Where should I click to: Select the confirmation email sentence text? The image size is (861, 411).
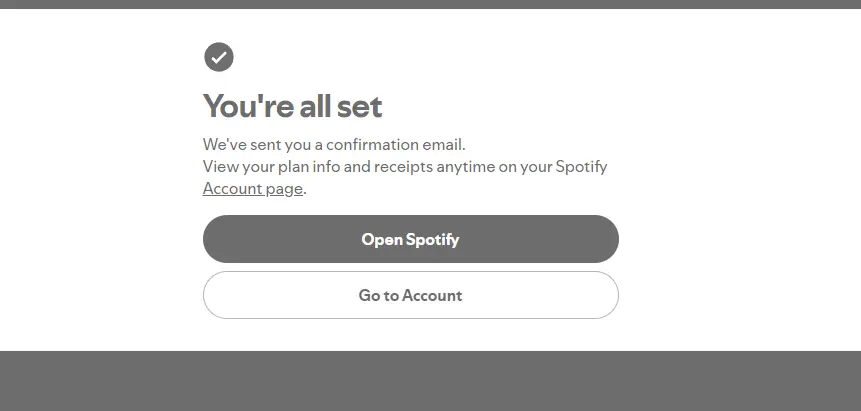334,145
